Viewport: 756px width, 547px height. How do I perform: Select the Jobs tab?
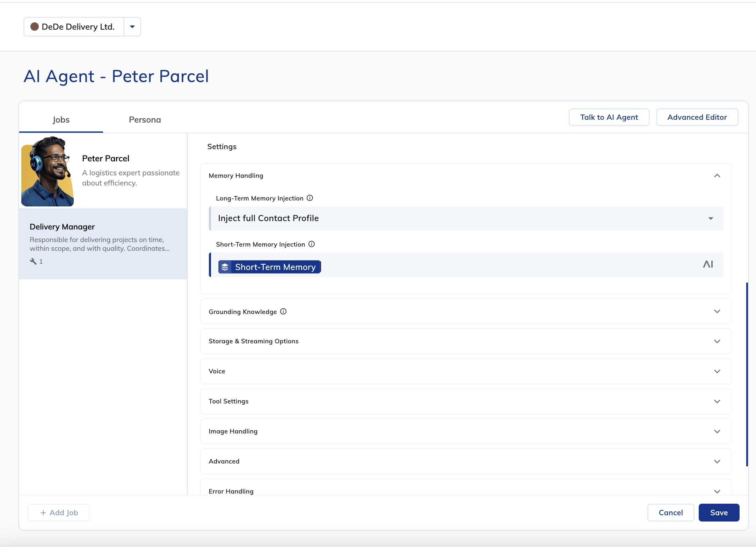coord(61,120)
